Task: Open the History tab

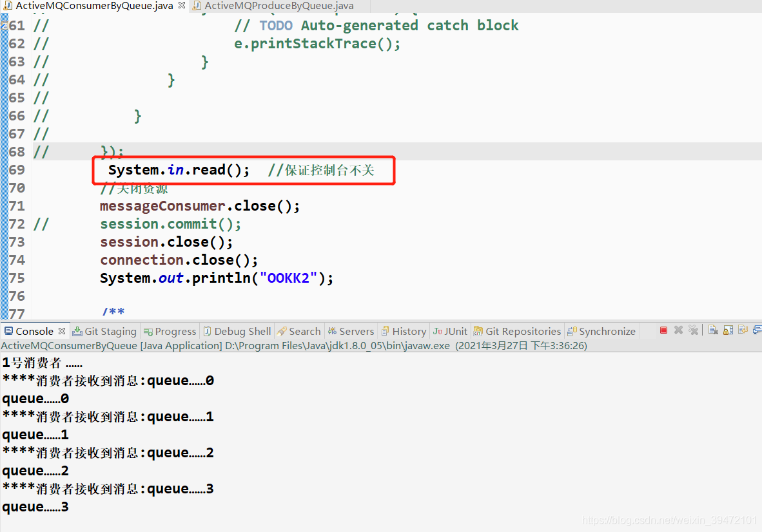Action: [404, 332]
